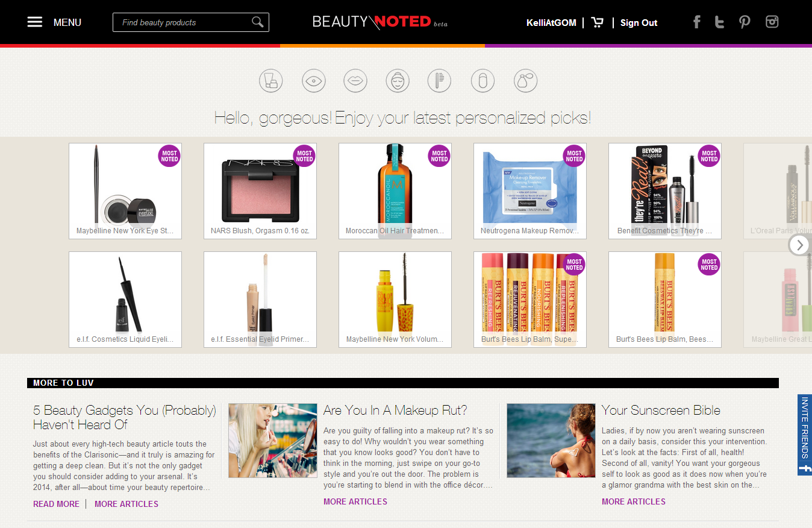Open the Moroccan Oil Hair Treatment card

coord(395,191)
